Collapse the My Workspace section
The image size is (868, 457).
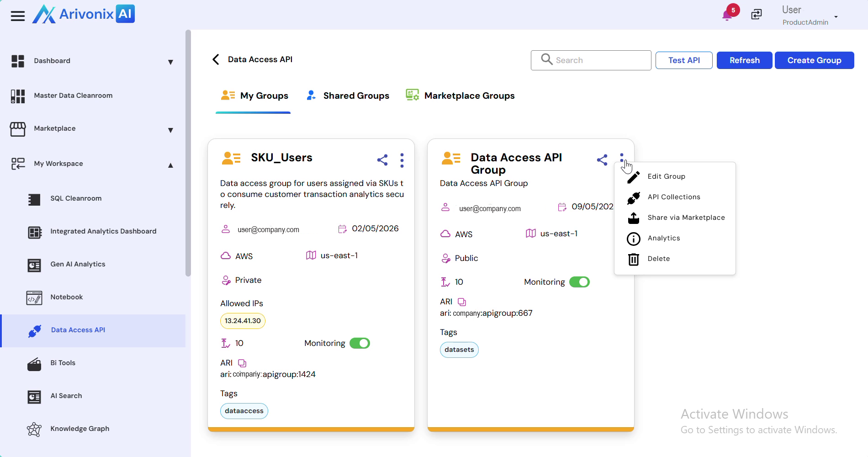click(170, 165)
